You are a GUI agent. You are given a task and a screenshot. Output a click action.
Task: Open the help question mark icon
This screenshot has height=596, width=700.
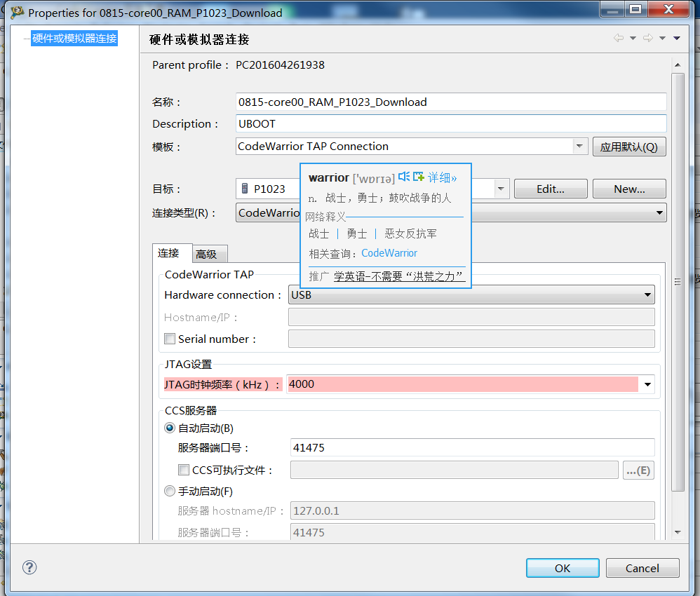click(x=29, y=567)
